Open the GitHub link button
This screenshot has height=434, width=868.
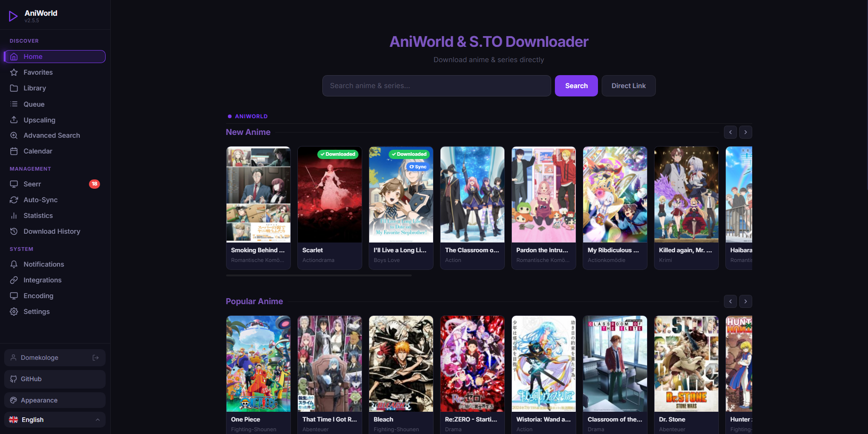coord(55,379)
